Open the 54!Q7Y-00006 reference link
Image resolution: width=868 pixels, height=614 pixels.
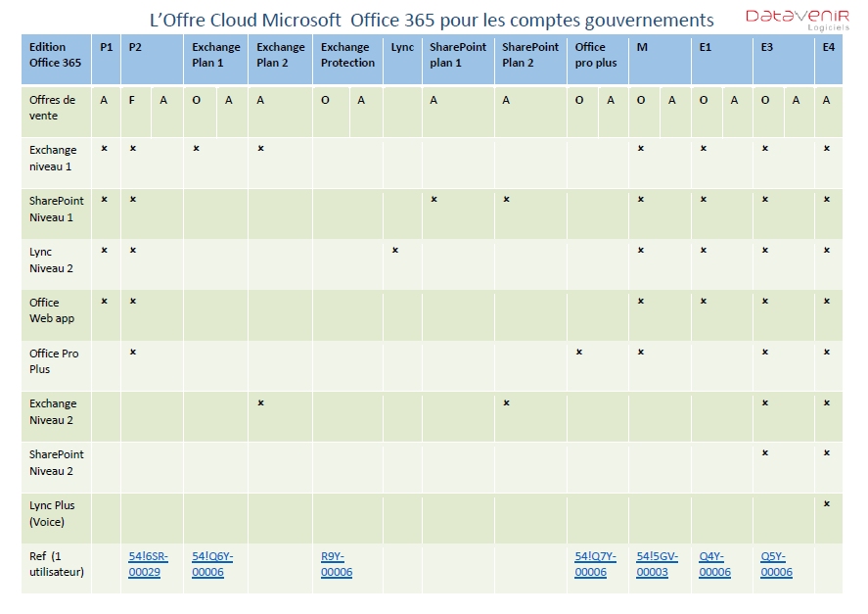tap(595, 564)
